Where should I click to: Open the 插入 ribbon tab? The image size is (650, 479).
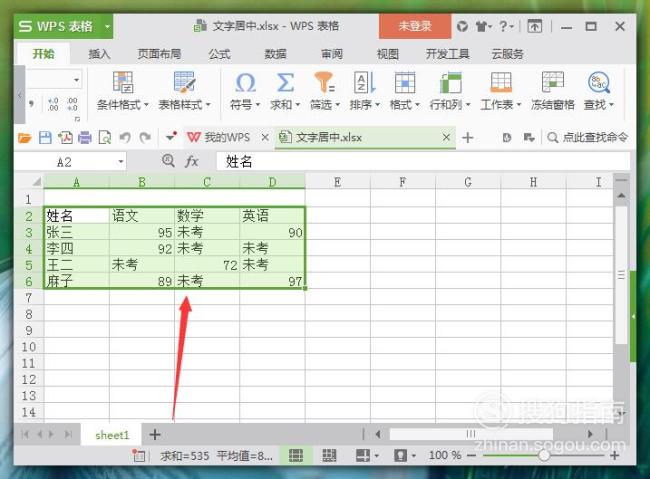point(99,54)
